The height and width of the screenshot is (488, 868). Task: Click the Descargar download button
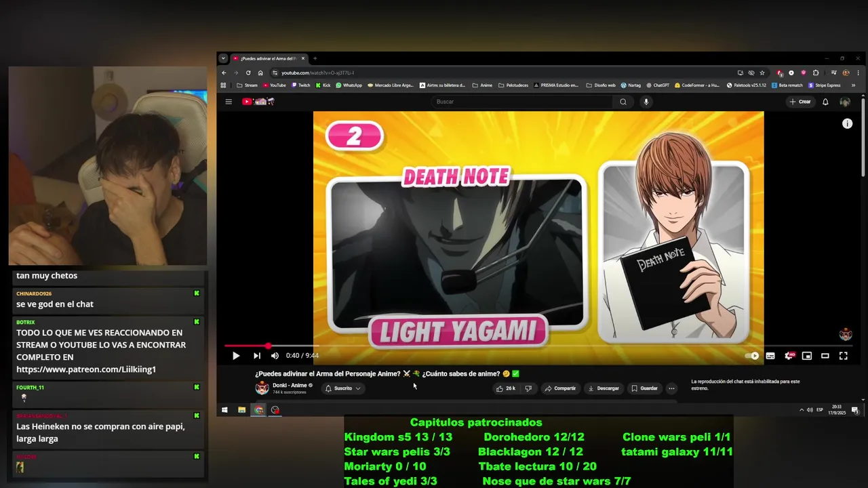[604, 388]
